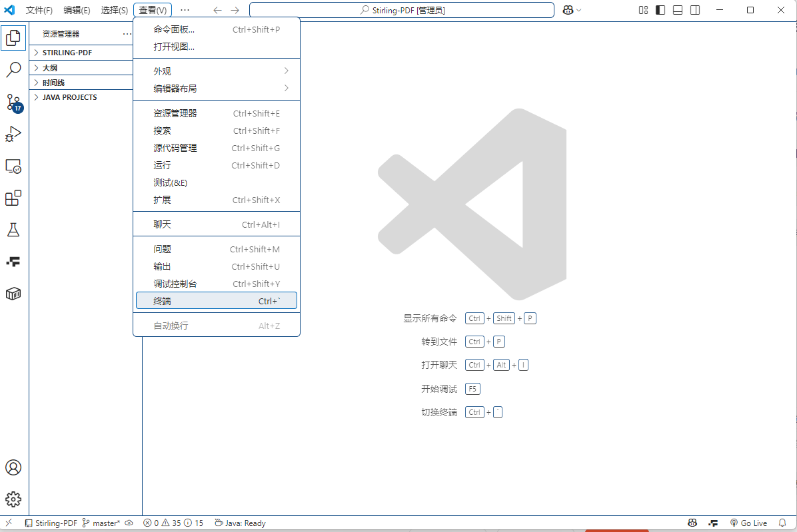Click the notifications bell icon
The image size is (797, 532).
[782, 523]
